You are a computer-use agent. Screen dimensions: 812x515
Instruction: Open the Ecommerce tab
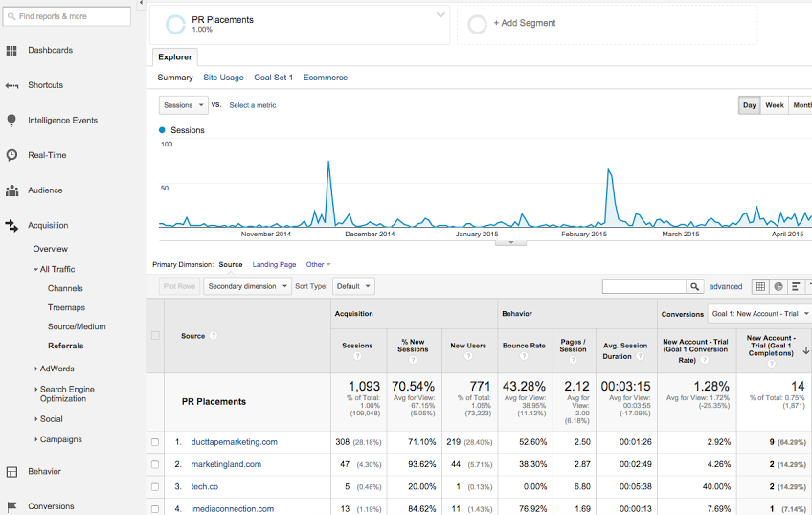tap(326, 78)
